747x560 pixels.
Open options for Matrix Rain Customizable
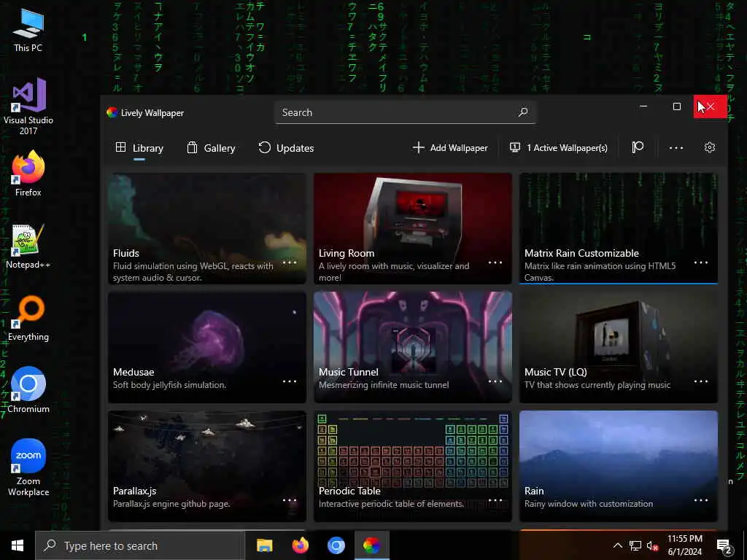701,262
